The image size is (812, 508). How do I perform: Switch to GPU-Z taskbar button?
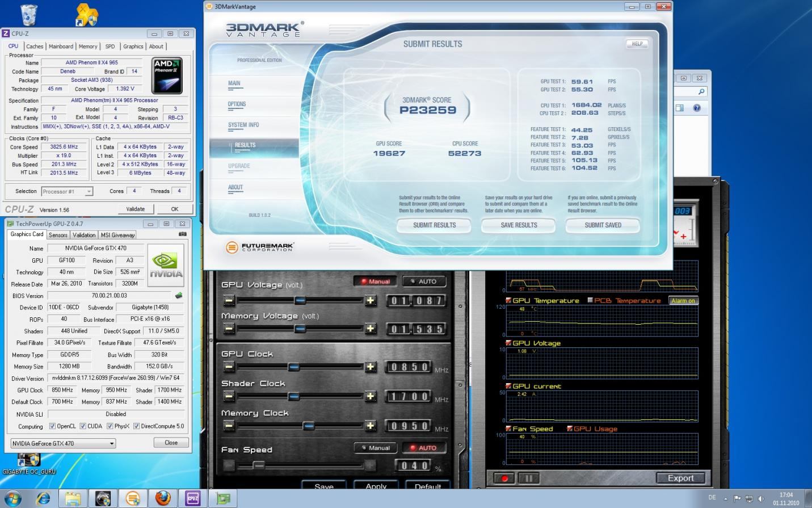click(x=223, y=499)
